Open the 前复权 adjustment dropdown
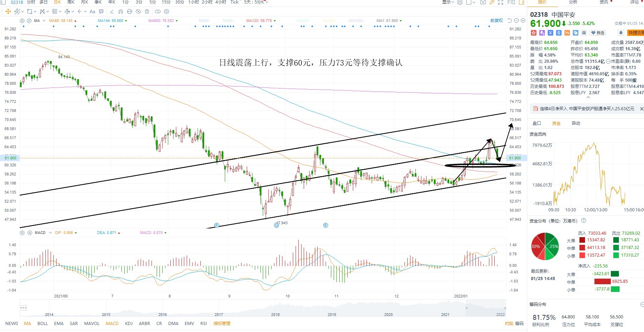The width and height of the screenshot is (644, 332). click(497, 21)
